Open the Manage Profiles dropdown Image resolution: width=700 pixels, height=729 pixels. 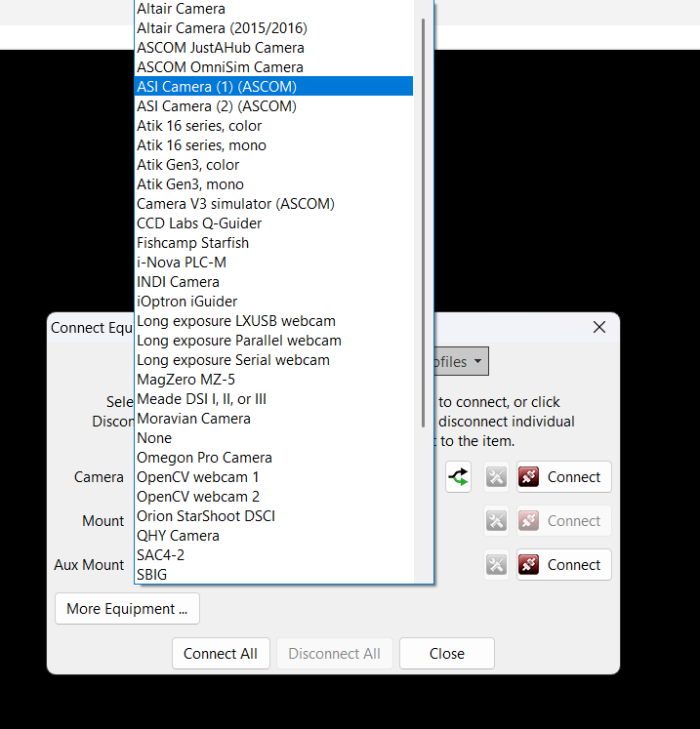(462, 361)
